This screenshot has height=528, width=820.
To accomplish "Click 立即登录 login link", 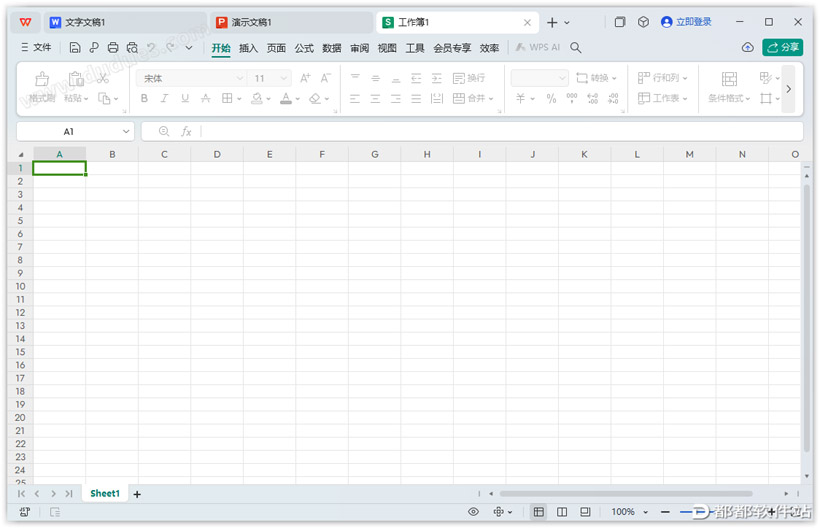I will (687, 22).
